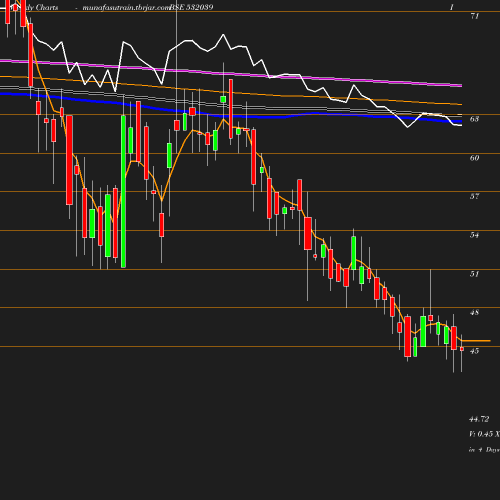Click the 60 price axis label
This screenshot has width=500, height=500.
474,158
